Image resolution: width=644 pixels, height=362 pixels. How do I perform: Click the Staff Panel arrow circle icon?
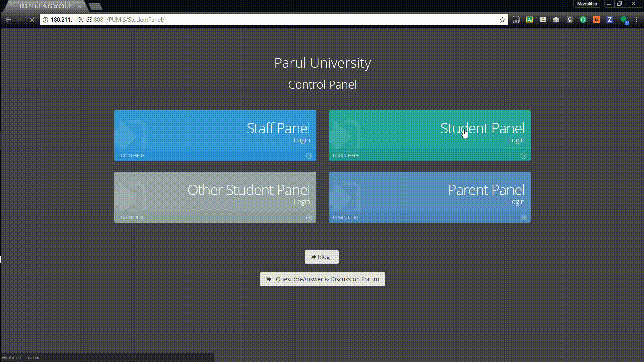[x=309, y=155]
